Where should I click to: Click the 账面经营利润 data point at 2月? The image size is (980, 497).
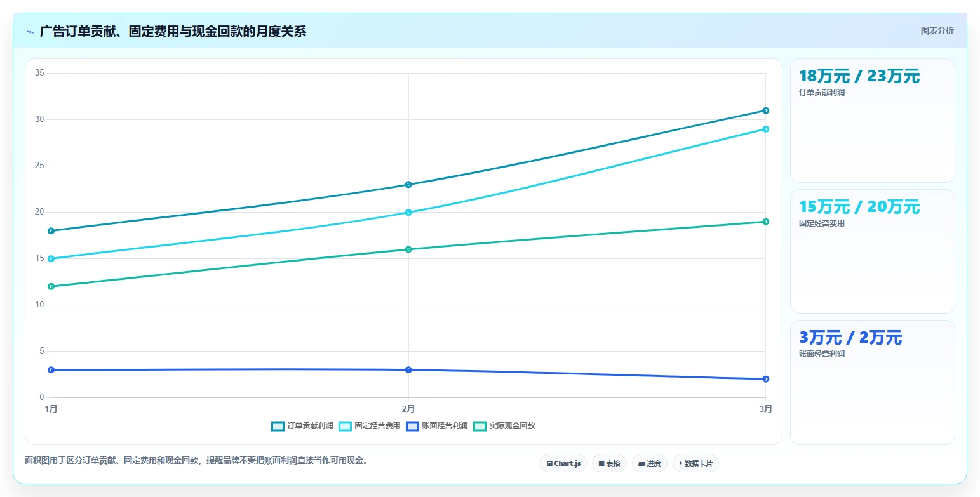pyautogui.click(x=408, y=370)
